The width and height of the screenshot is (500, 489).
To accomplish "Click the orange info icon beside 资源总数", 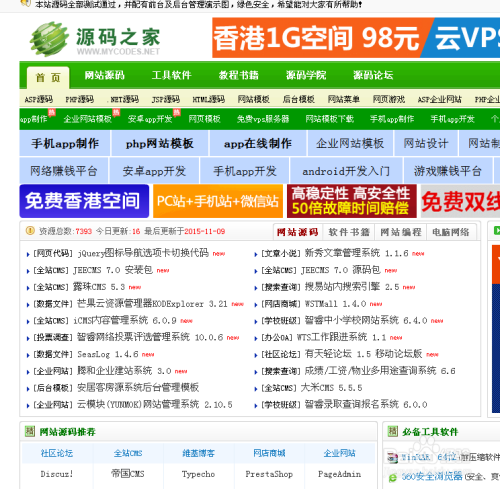I will pyautogui.click(x=30, y=231).
